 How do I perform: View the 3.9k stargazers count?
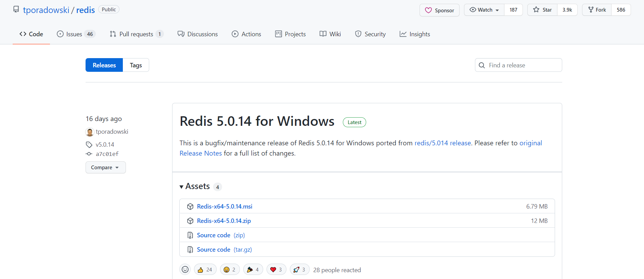[567, 10]
